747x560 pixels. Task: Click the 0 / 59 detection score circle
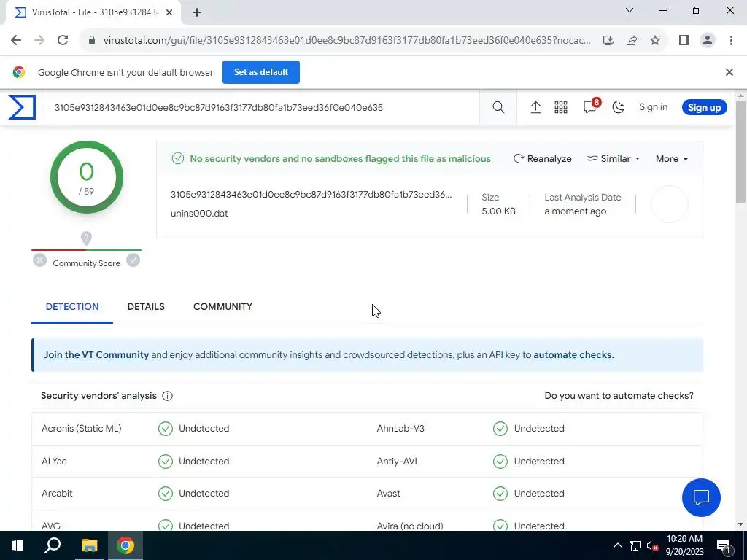(x=87, y=177)
